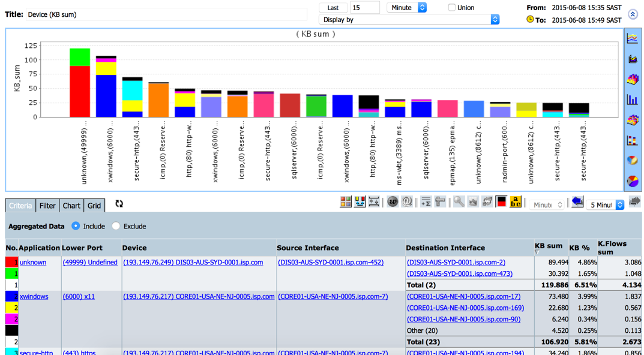Open the 'xwindows' application link
This screenshot has height=355, width=644.
tap(34, 296)
